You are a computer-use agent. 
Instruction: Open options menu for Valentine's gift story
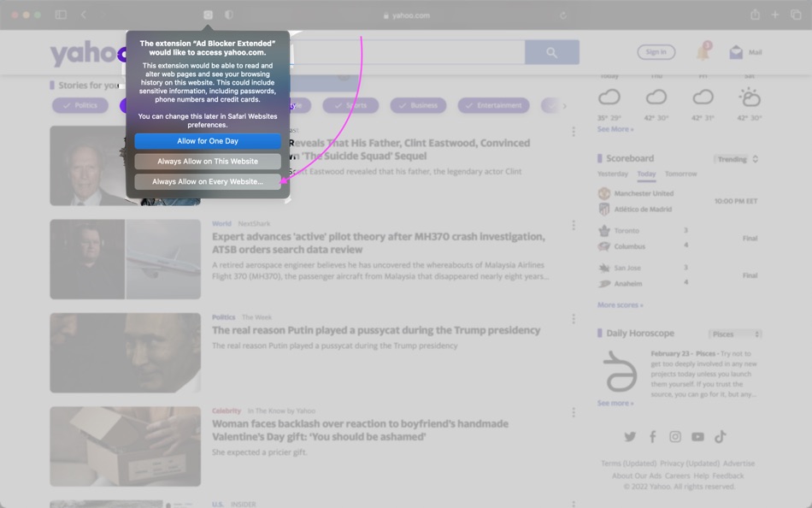tap(574, 412)
